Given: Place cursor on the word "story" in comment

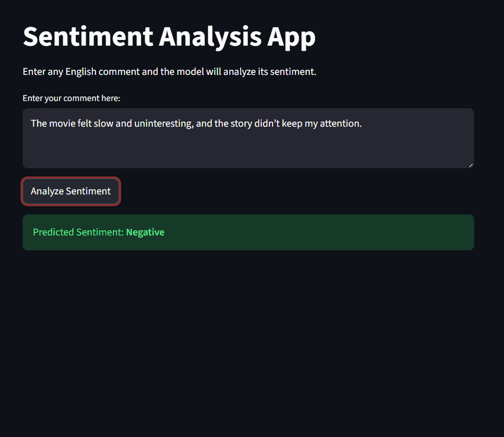Looking at the screenshot, I should point(241,124).
